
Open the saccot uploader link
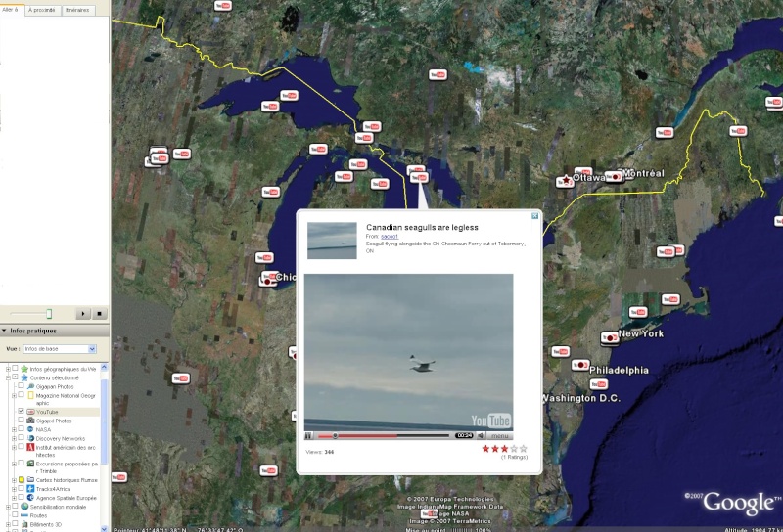tap(390, 236)
